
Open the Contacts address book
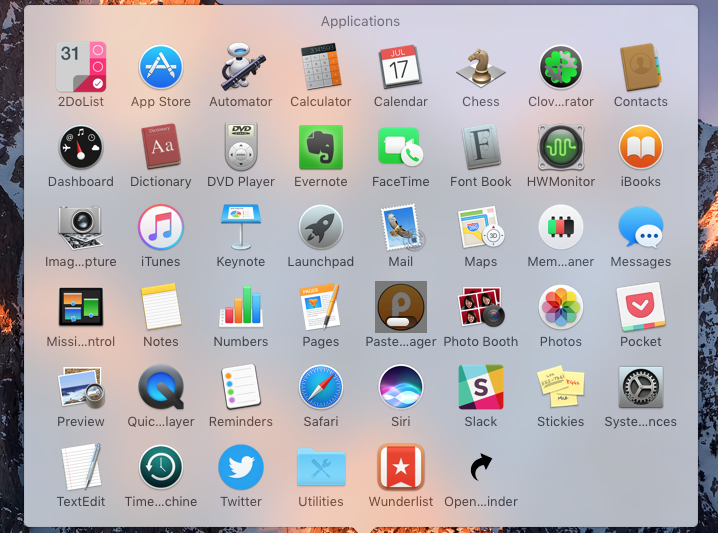click(641, 67)
